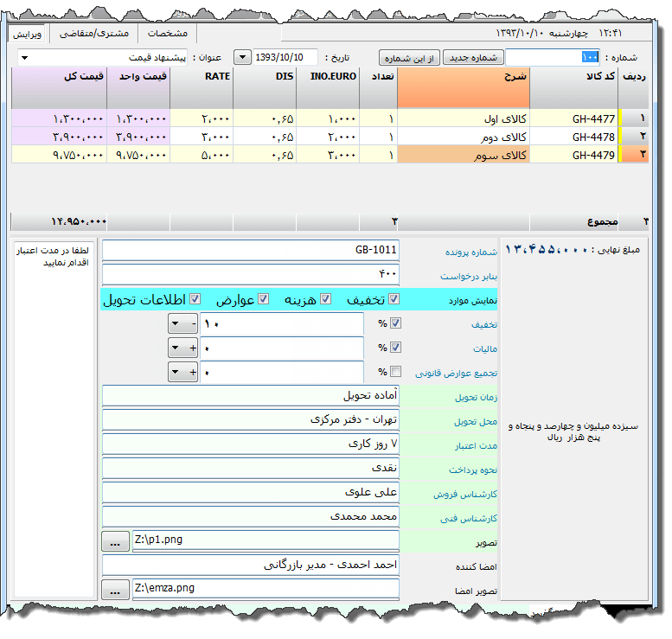Click the شماره جدید button
Screen dimensions: 672x639
(472, 57)
